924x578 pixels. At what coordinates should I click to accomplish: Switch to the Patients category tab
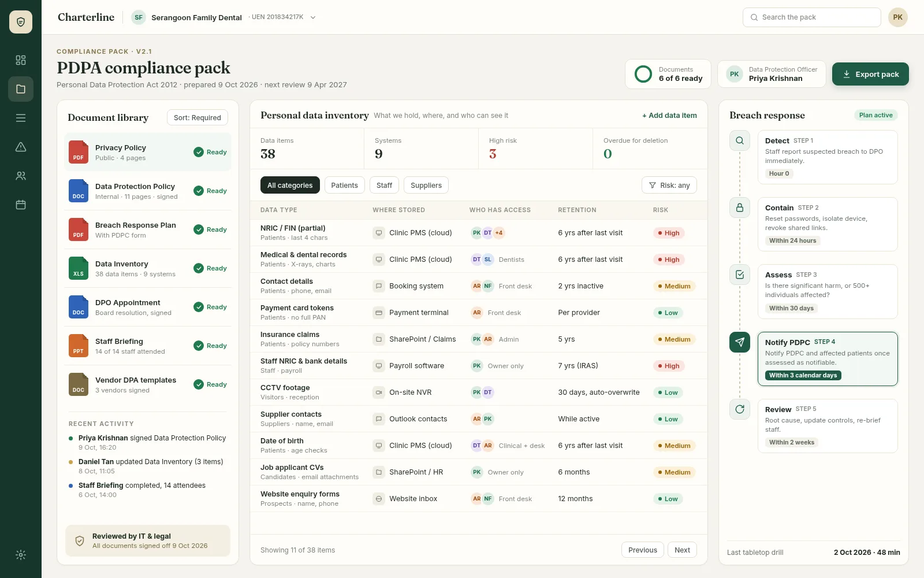click(x=344, y=185)
